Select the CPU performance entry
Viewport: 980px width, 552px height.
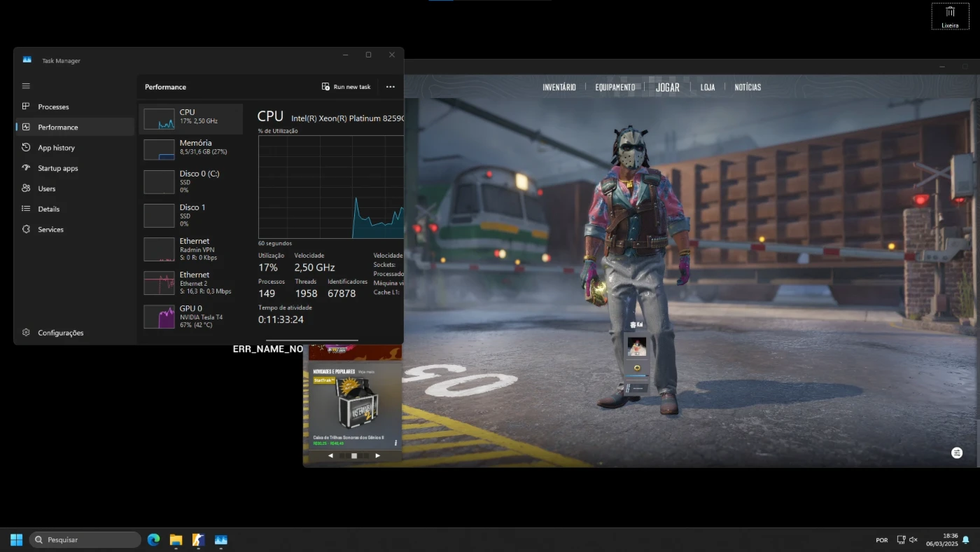191,119
